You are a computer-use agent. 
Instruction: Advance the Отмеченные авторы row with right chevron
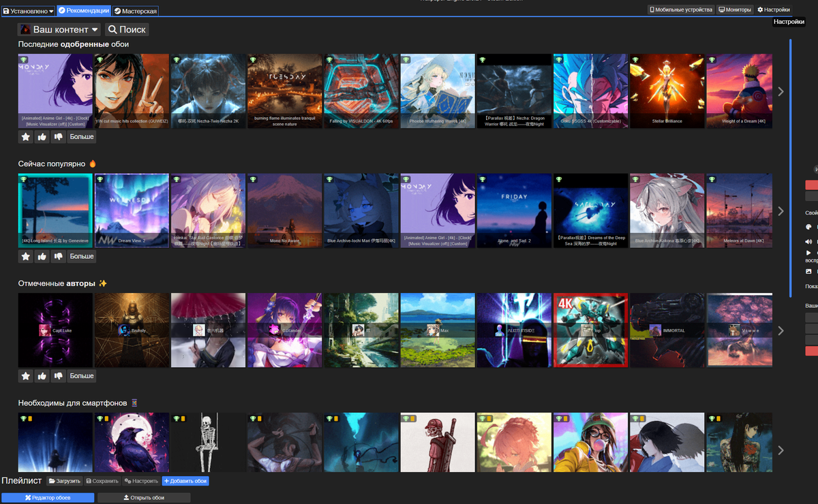(x=781, y=330)
